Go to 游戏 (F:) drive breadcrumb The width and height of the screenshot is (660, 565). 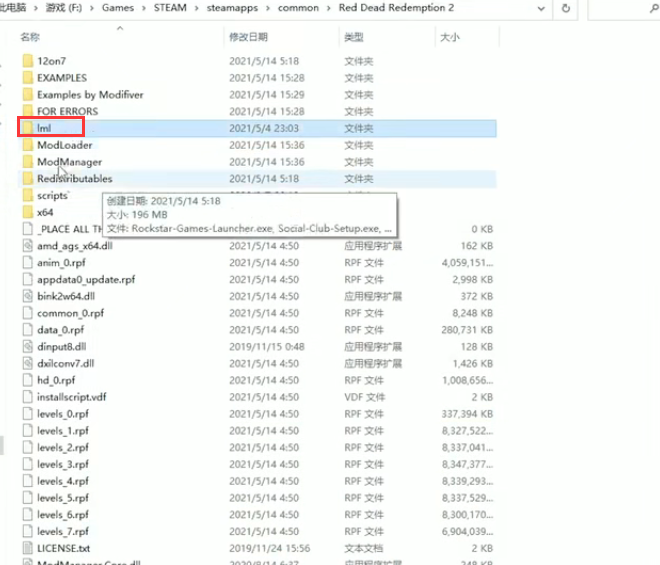64,8
